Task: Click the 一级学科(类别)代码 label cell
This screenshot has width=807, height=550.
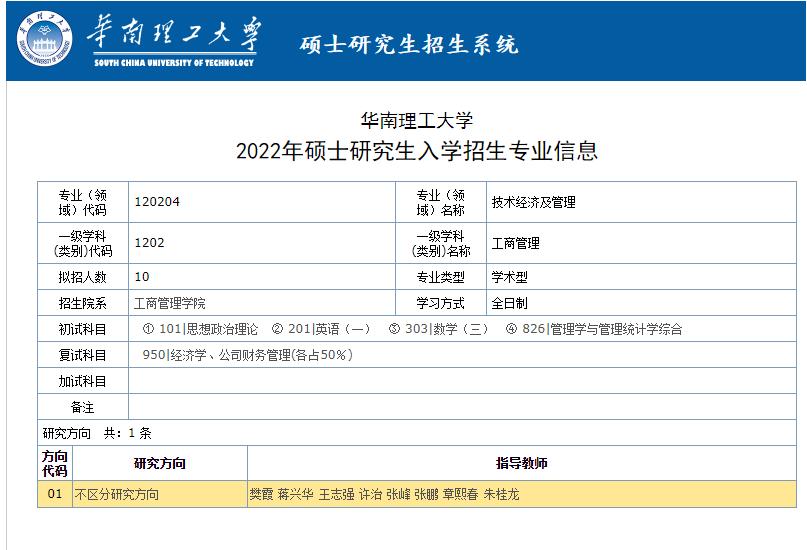Action: (83, 243)
